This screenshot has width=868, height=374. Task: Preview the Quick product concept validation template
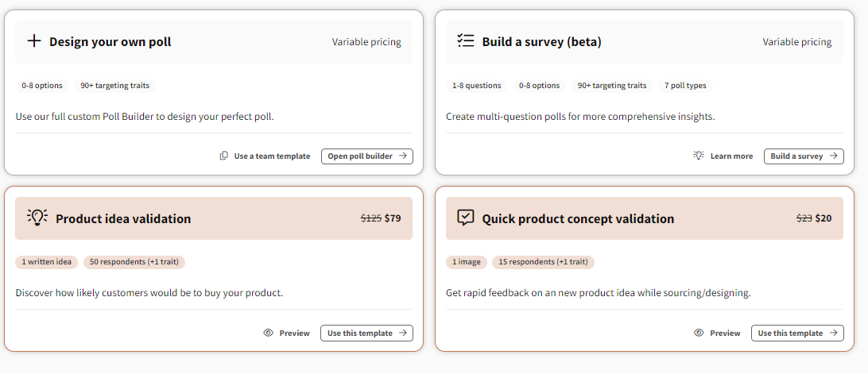[725, 333]
